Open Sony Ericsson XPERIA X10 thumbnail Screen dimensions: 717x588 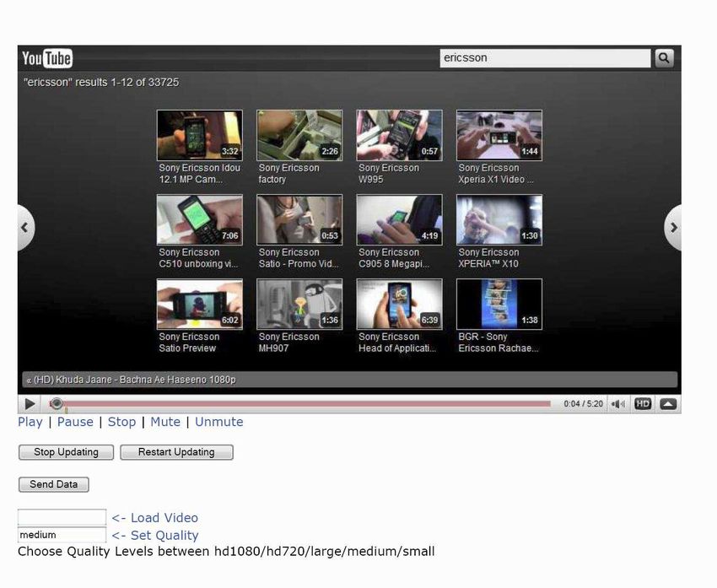[499, 219]
